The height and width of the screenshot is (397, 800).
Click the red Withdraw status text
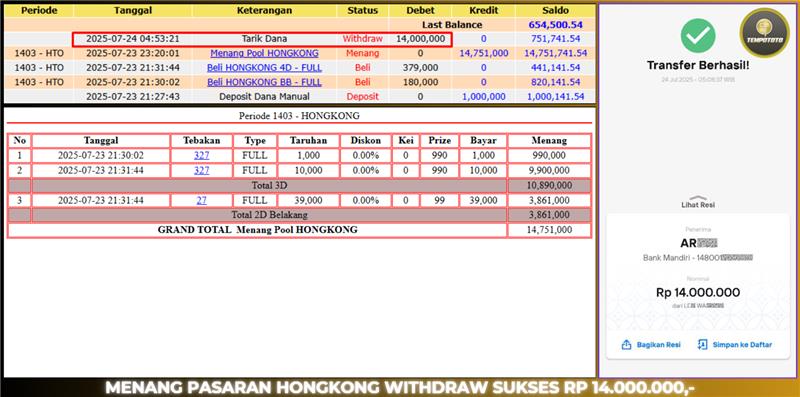click(362, 39)
